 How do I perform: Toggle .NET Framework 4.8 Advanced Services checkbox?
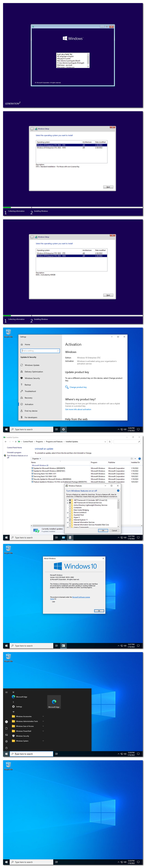coord(70,503)
